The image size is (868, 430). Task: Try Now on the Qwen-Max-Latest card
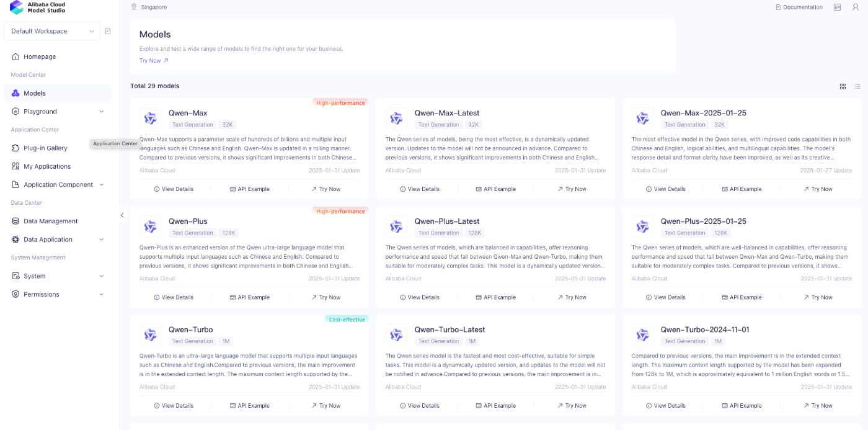(572, 189)
